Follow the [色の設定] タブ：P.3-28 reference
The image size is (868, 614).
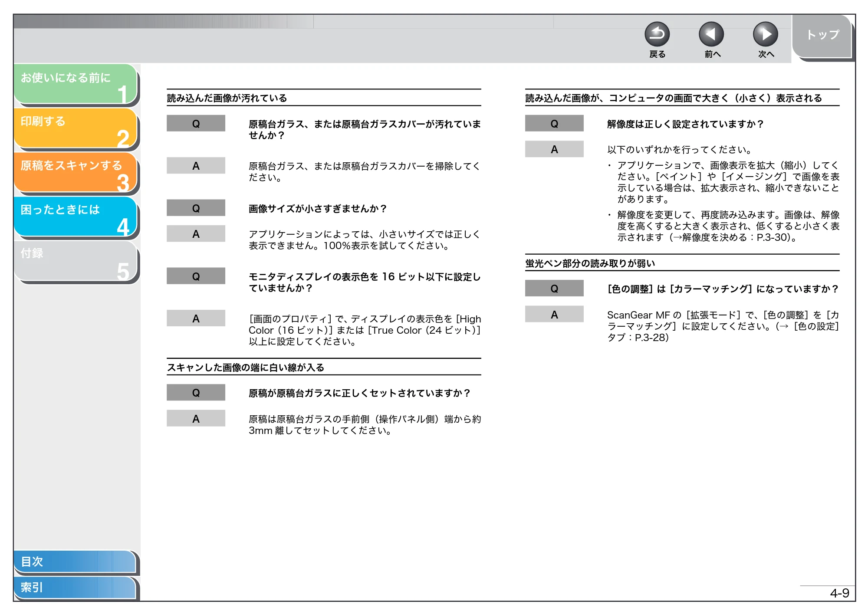pyautogui.click(x=723, y=332)
